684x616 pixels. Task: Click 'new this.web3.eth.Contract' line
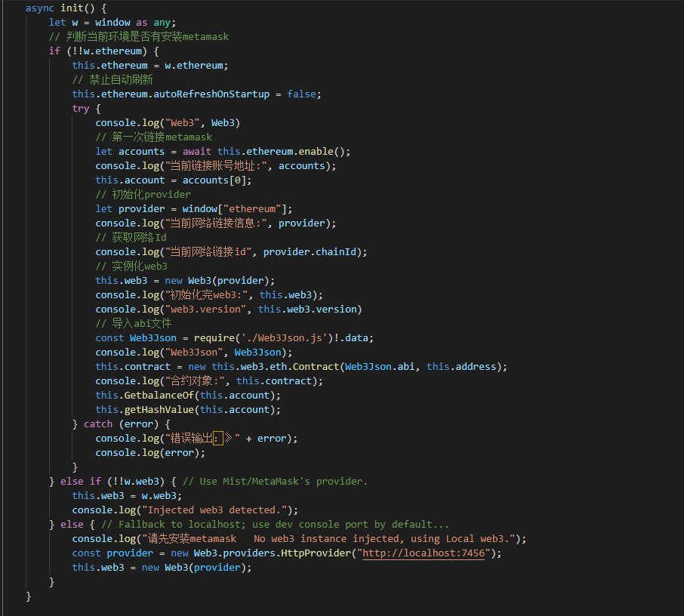click(301, 367)
